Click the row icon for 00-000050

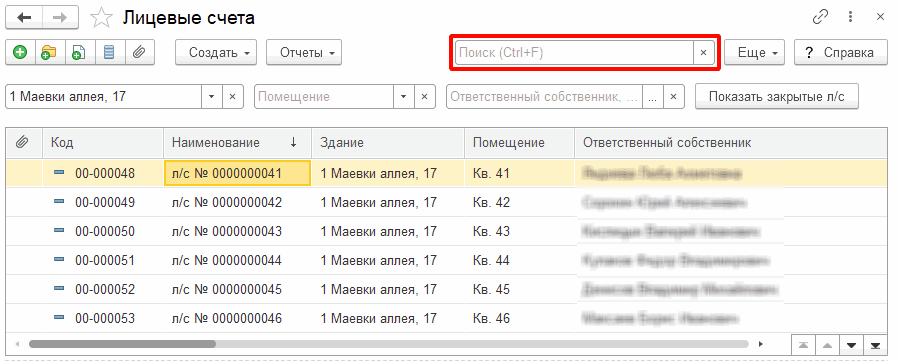59,231
